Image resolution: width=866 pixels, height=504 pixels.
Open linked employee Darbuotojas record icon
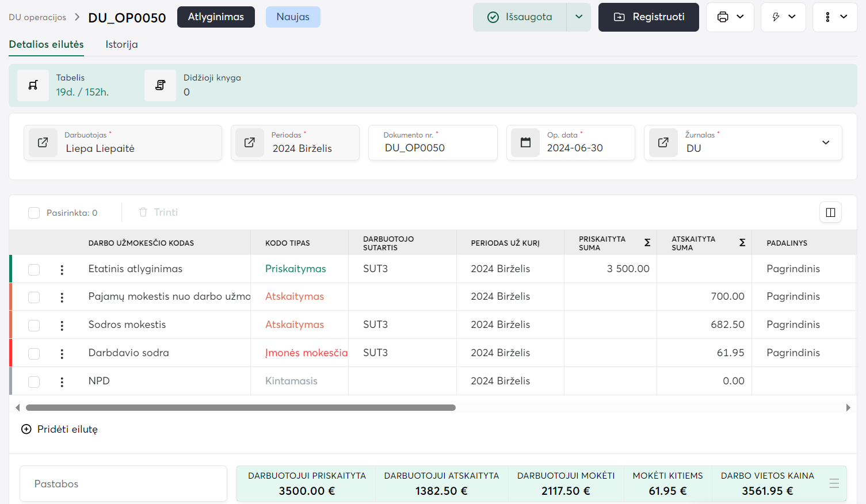tap(43, 143)
